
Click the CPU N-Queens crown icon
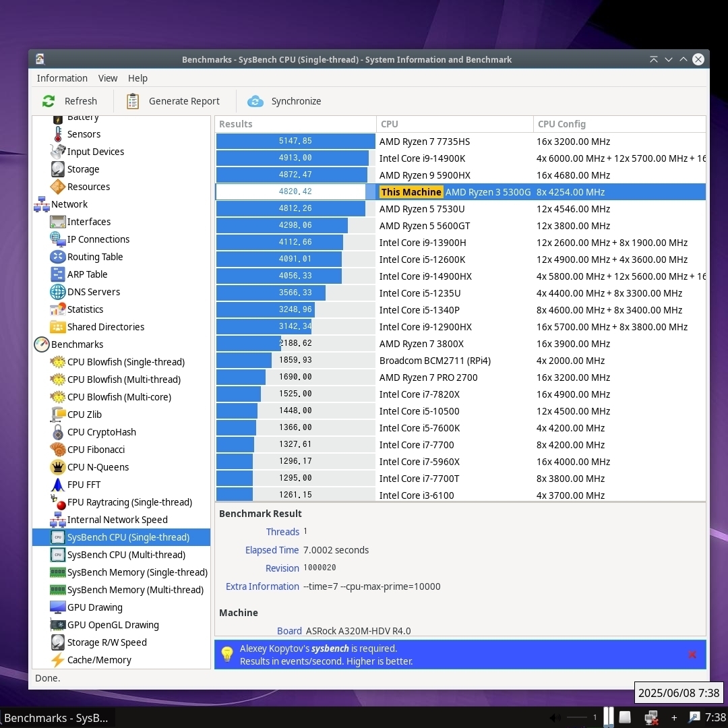click(57, 467)
